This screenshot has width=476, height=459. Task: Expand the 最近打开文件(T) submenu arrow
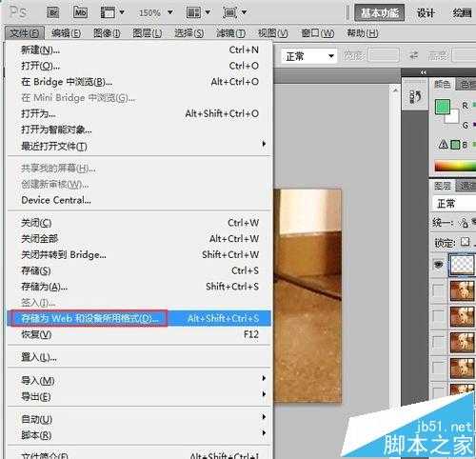tap(264, 144)
